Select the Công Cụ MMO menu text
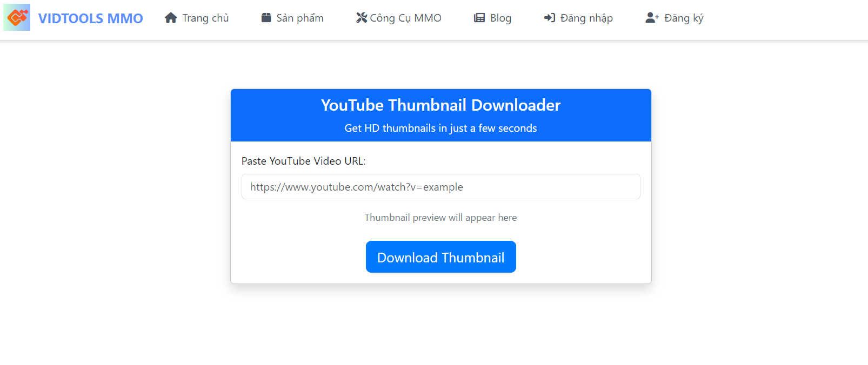Image resolution: width=868 pixels, height=365 pixels. click(406, 18)
